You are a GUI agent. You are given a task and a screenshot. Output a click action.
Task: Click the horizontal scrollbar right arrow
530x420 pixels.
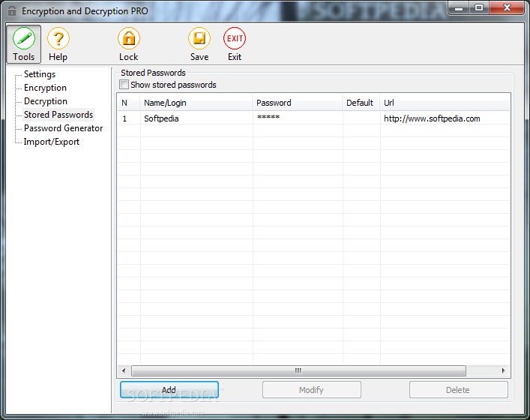(503, 370)
